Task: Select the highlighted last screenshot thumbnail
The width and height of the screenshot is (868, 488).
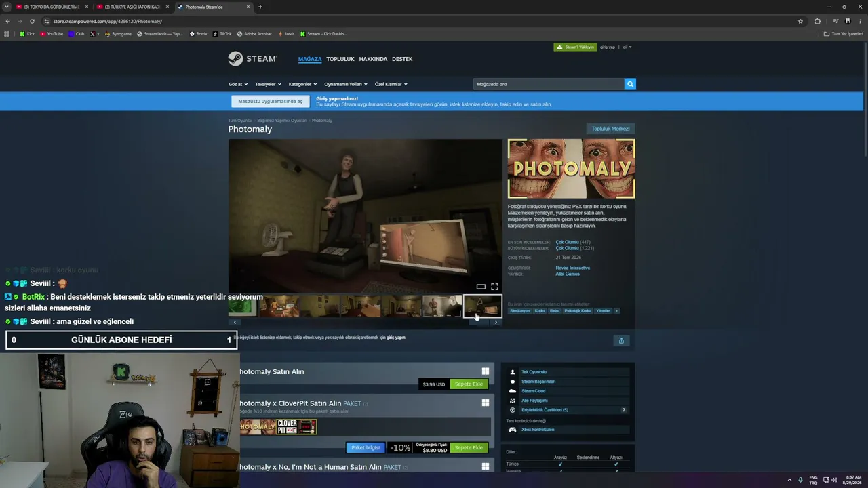Action: (482, 306)
